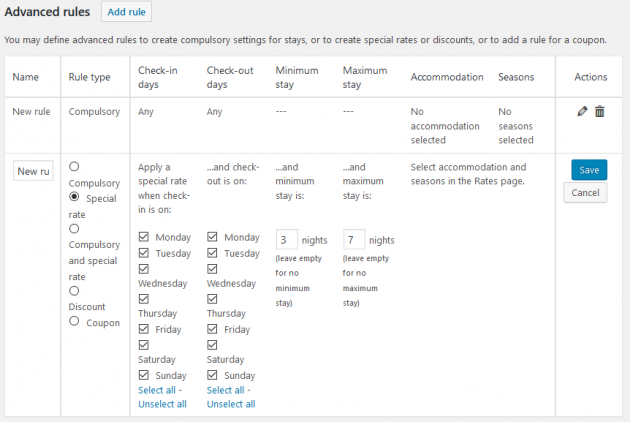Uncheck Tuesday in check-in days
Image resolution: width=630 pixels, height=422 pixels.
(x=144, y=253)
